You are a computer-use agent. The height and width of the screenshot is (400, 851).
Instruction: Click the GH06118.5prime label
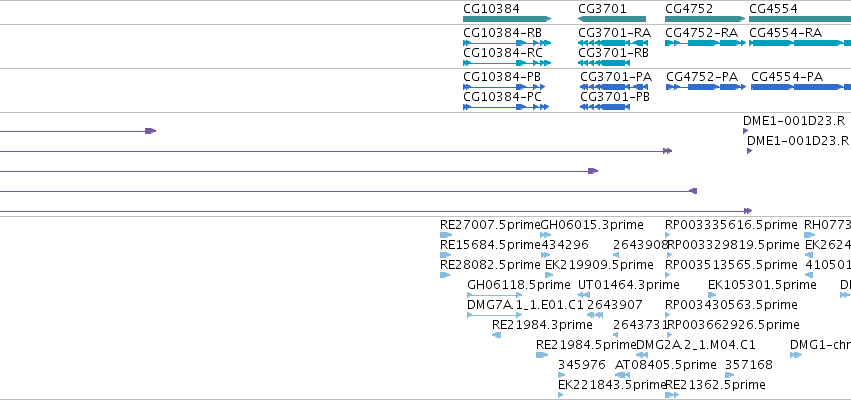pos(519,285)
